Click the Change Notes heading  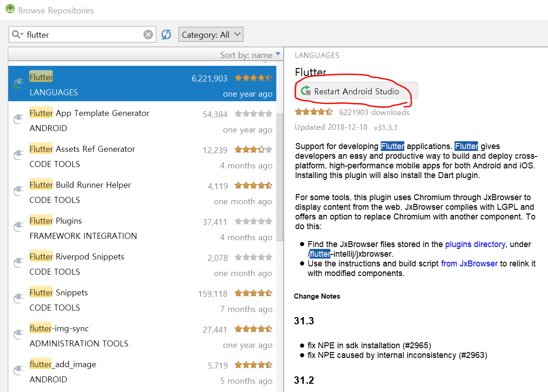[x=317, y=296]
